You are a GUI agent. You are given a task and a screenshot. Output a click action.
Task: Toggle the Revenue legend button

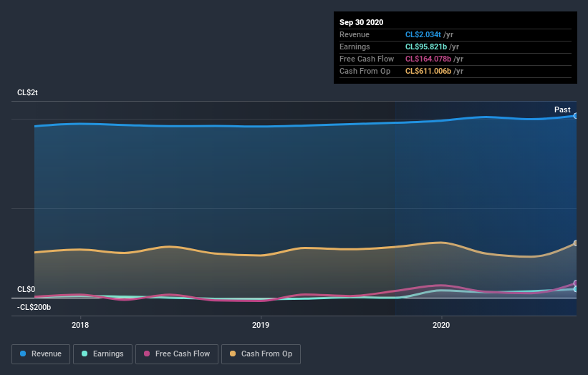coord(41,354)
